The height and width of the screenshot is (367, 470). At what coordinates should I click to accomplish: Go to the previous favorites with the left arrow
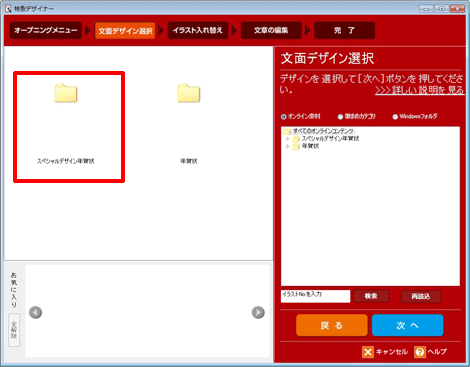click(x=35, y=312)
